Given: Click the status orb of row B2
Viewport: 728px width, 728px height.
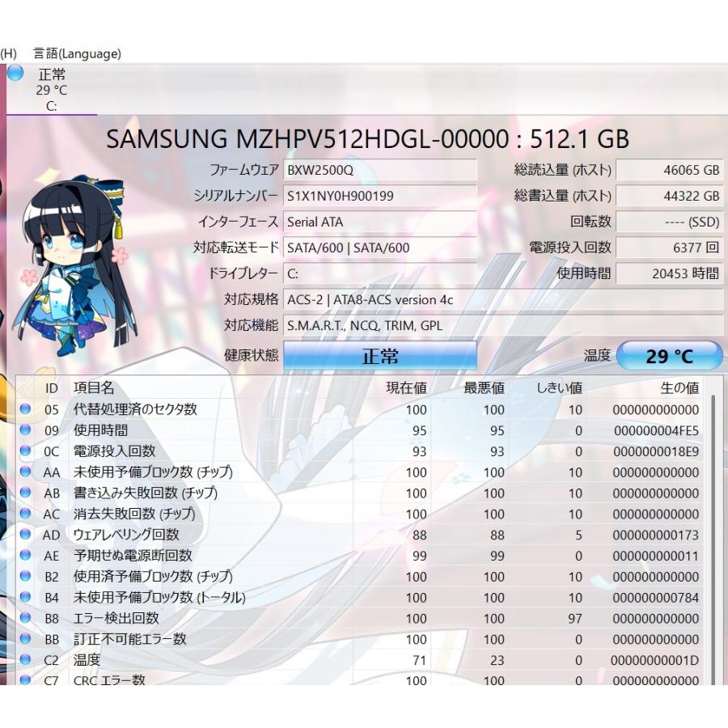Looking at the screenshot, I should coord(25,576).
